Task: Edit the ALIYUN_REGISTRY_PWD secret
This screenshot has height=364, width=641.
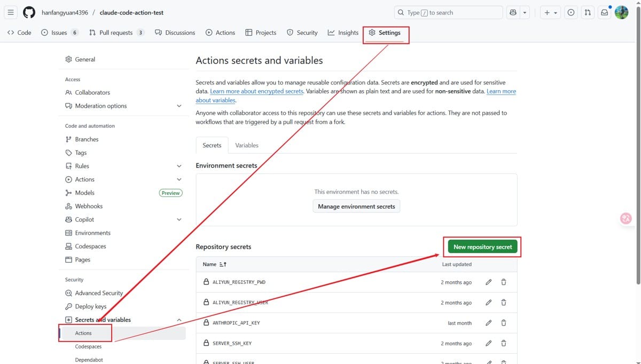Action: click(x=488, y=282)
